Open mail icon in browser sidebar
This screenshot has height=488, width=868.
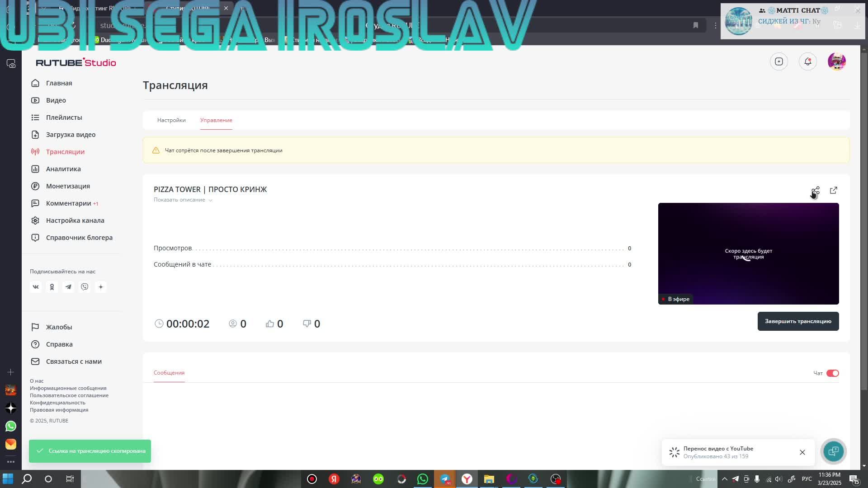pos(11,444)
